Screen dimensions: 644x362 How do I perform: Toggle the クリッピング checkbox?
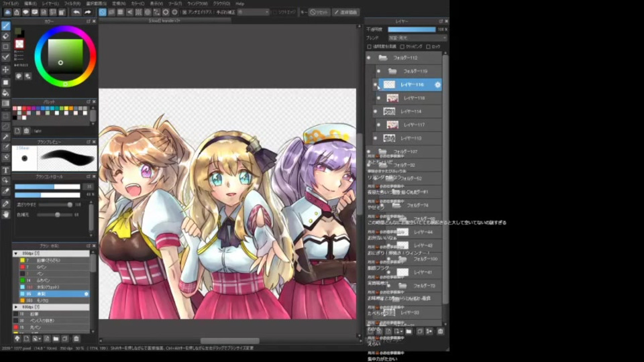point(402,47)
